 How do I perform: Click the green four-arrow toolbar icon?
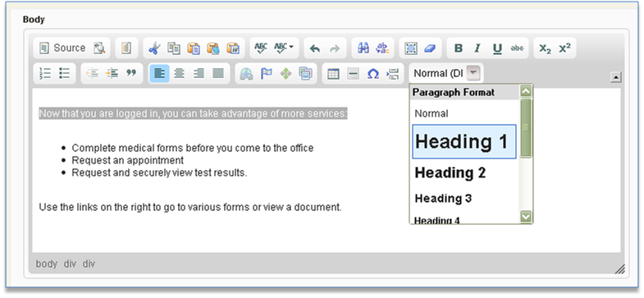tap(285, 74)
